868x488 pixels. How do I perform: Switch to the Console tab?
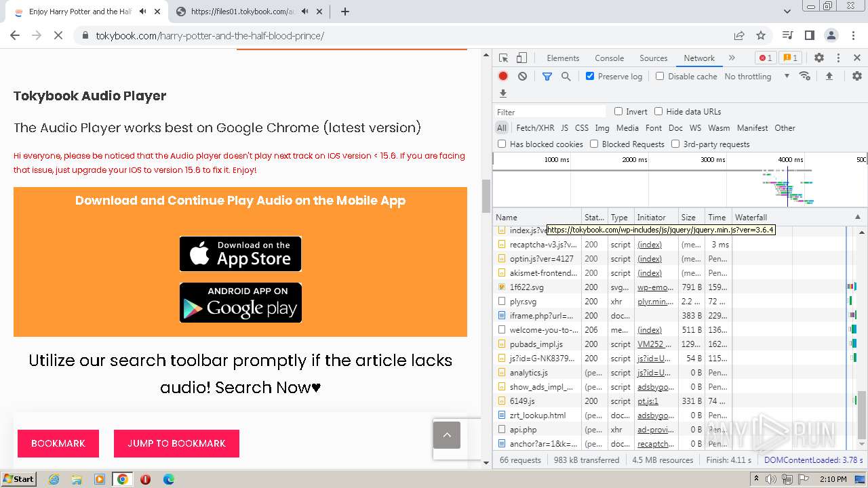tap(609, 58)
